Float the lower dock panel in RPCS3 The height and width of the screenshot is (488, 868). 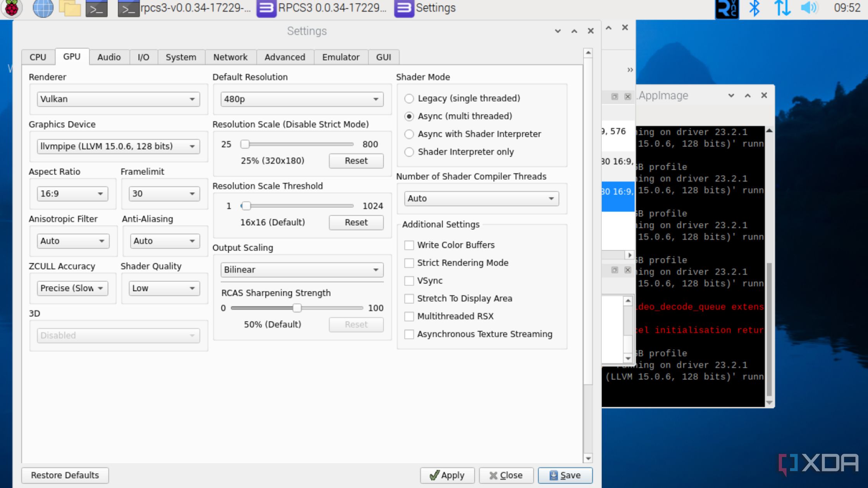(x=615, y=270)
